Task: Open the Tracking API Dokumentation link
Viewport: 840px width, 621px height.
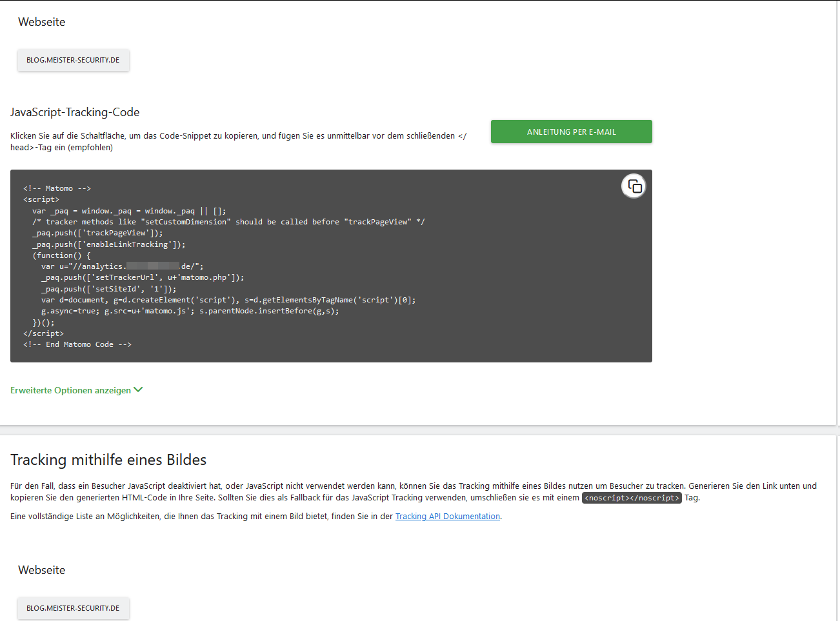Action: click(x=448, y=517)
